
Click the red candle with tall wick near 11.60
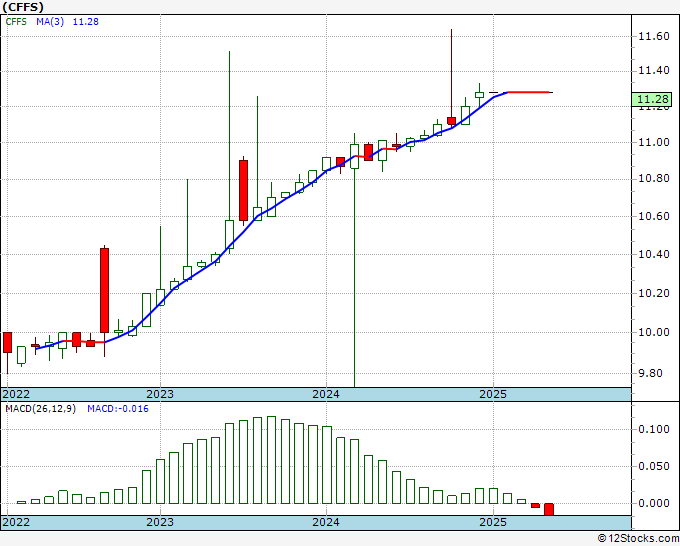[451, 121]
